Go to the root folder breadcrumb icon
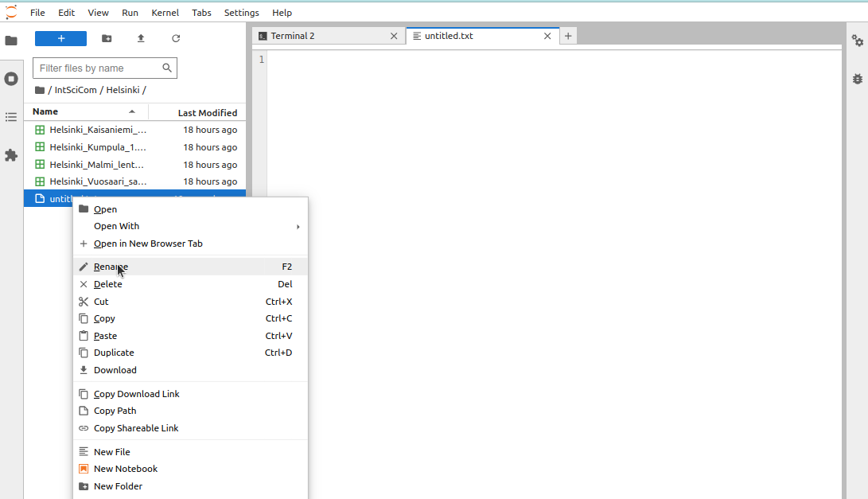Image resolution: width=868 pixels, height=499 pixels. (39, 90)
